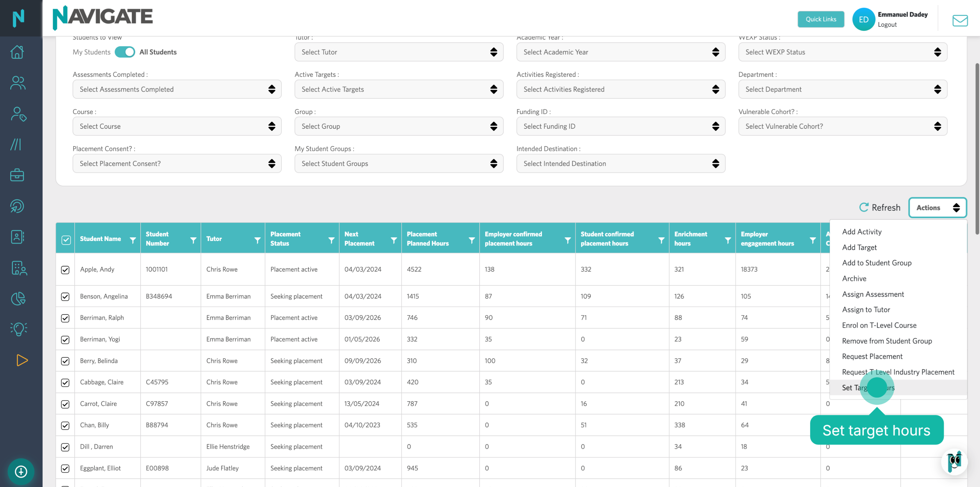Uncheck the select-all header checkbox
Viewport: 980px width, 487px height.
click(x=66, y=240)
